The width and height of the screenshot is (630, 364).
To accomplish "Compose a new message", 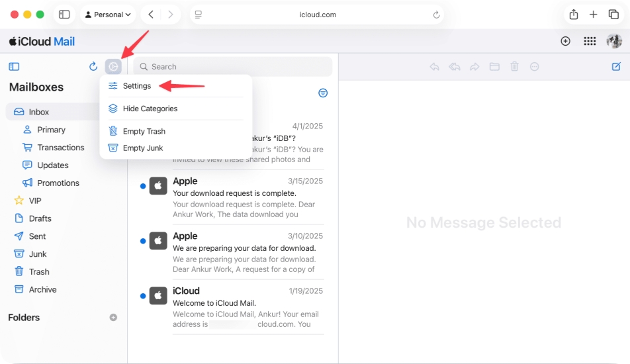I will pos(616,67).
